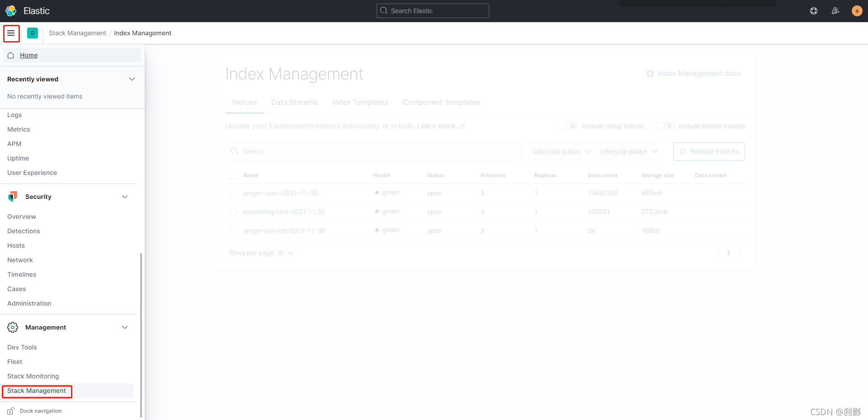Viewport: 868px width, 420px height.
Task: Open the green D space selector
Action: [33, 33]
